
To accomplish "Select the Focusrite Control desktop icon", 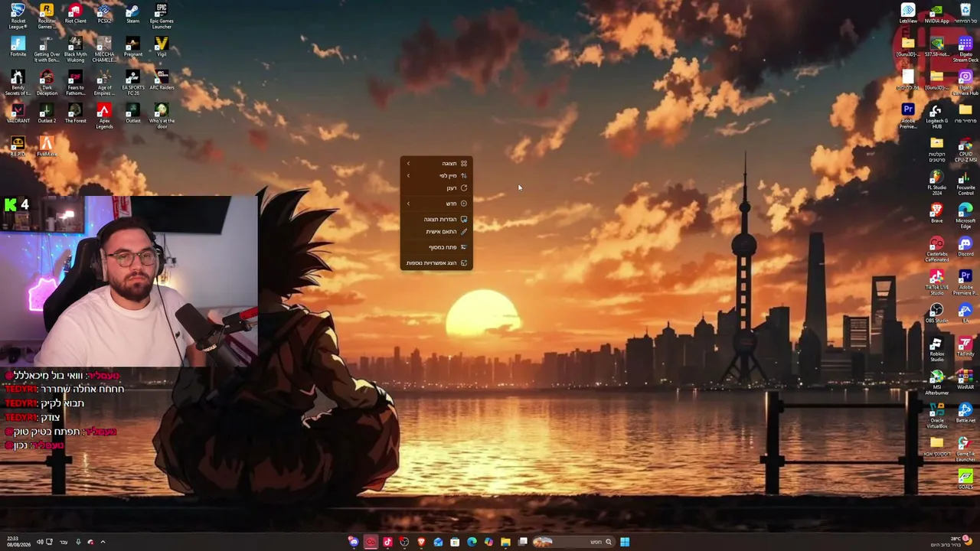I will (965, 184).
